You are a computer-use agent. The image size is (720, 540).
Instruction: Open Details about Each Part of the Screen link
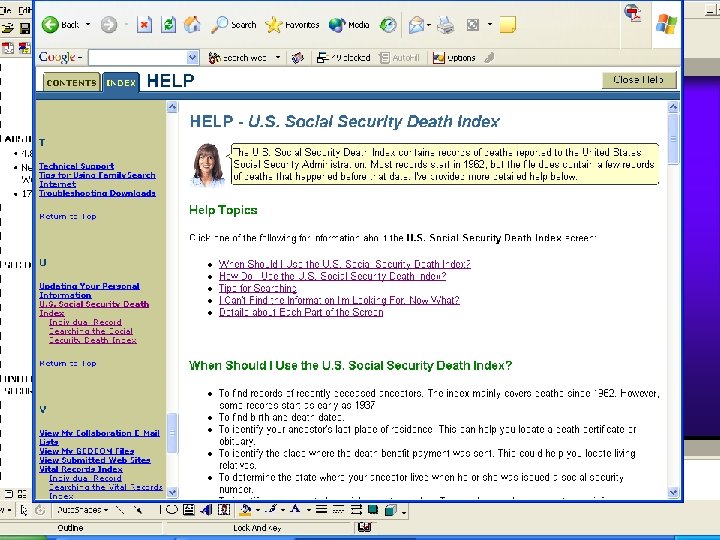301,312
